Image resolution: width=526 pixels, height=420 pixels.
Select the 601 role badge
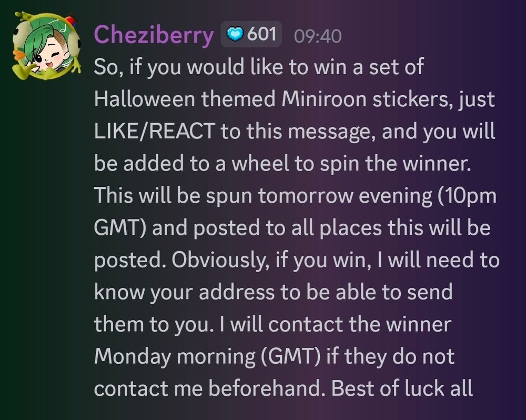point(251,34)
